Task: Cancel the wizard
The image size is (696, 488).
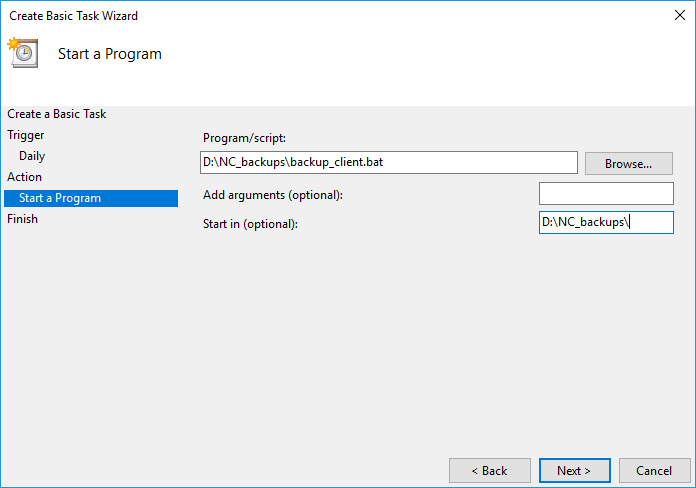Action: (654, 471)
